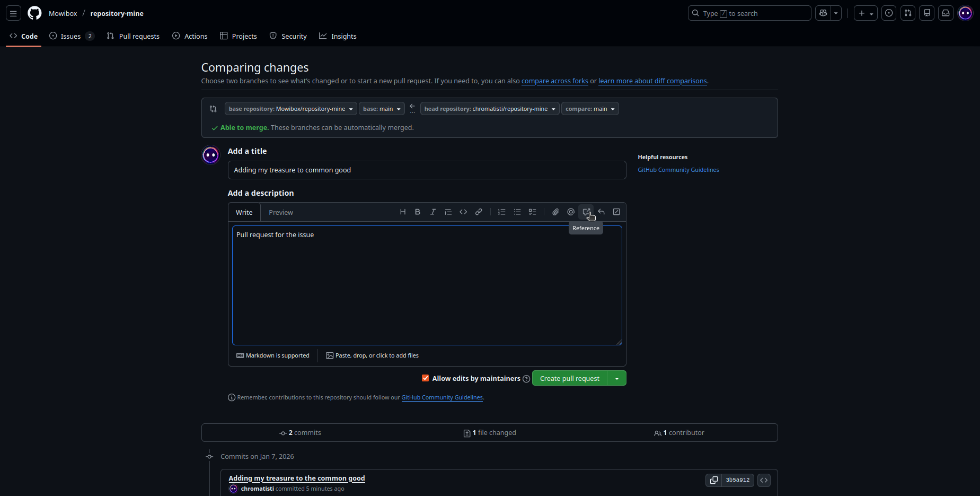980x496 pixels.
Task: Apply italic formatting in editor
Action: pyautogui.click(x=433, y=212)
